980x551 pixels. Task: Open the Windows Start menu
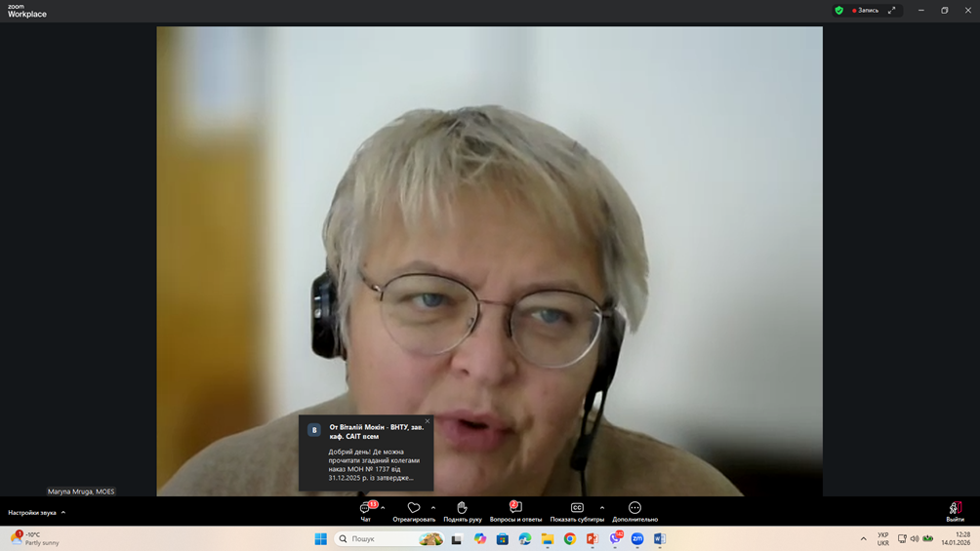point(320,538)
